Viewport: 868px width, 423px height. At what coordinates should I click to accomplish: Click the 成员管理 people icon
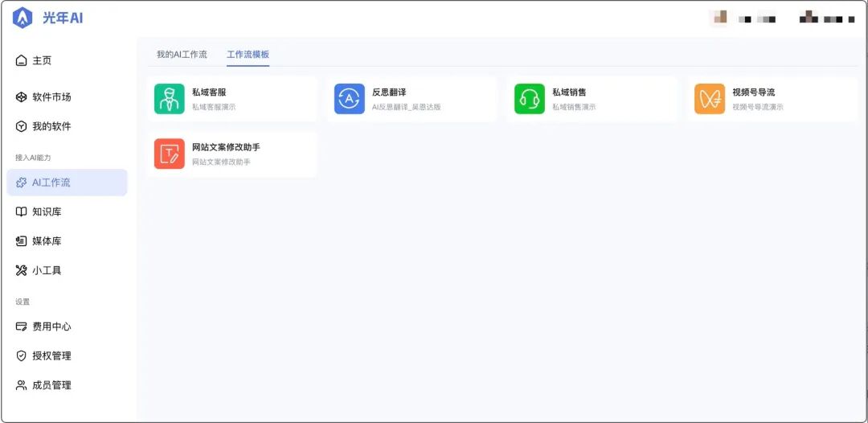point(21,385)
